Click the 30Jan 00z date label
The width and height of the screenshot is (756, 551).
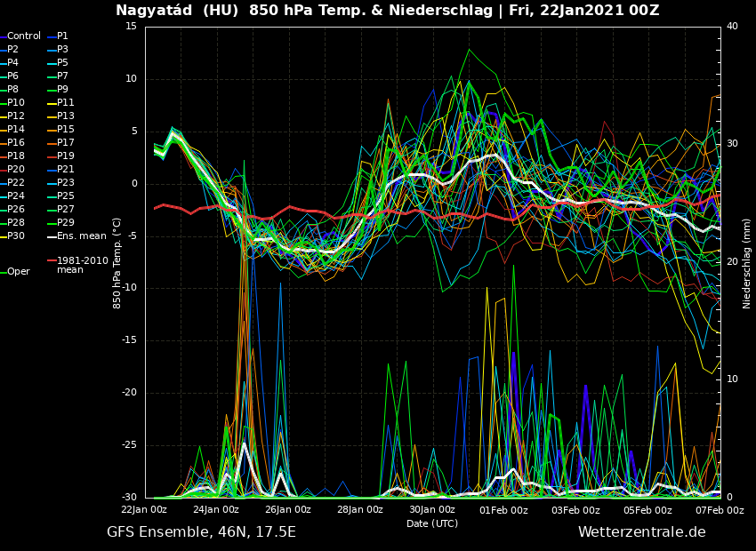tap(432, 510)
